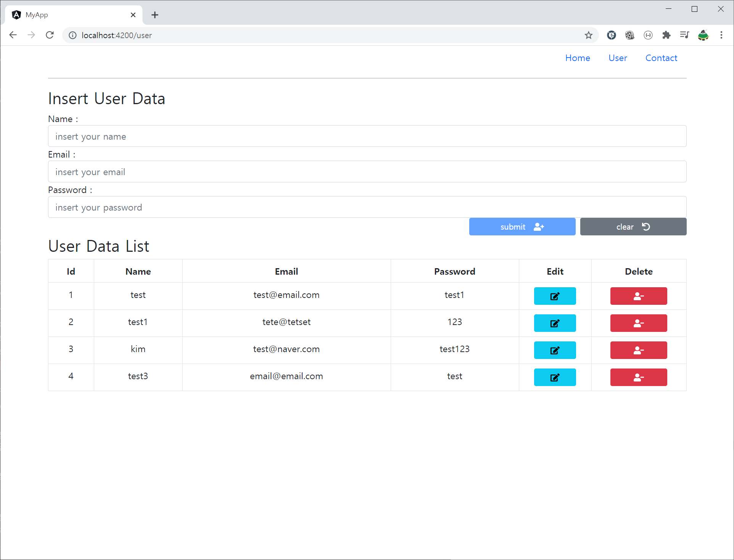The height and width of the screenshot is (560, 734).
Task: Open a new browser tab
Action: point(155,15)
